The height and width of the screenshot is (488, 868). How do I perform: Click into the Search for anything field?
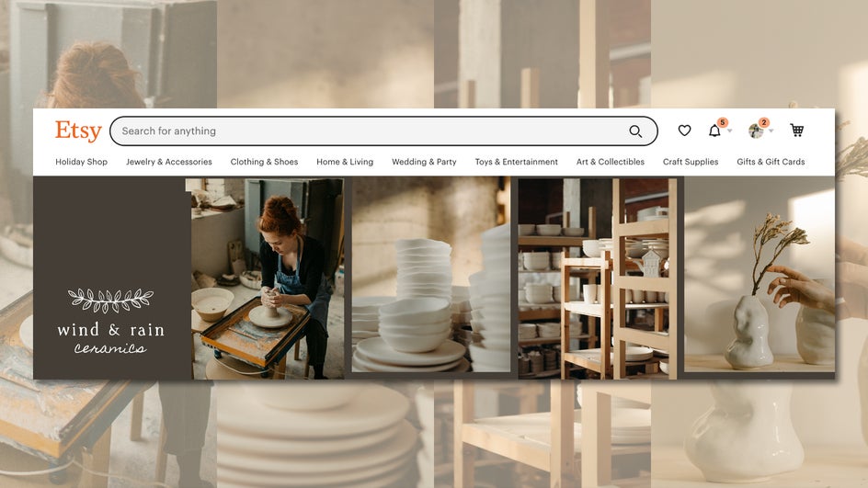pos(383,131)
